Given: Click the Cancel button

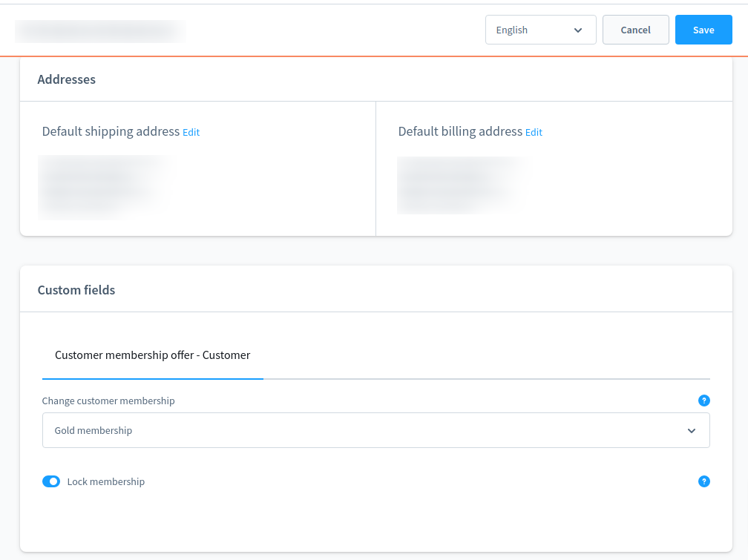Looking at the screenshot, I should tap(635, 30).
